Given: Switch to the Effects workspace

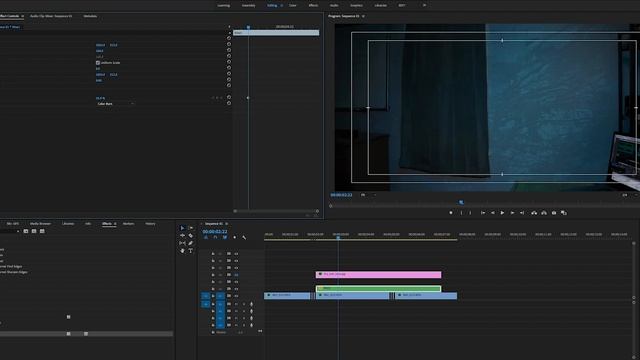Looking at the screenshot, I should (313, 6).
